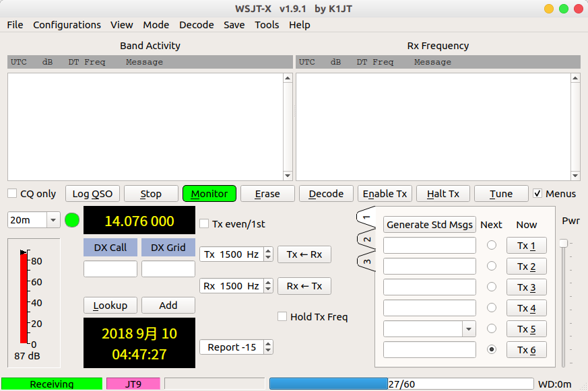The height and width of the screenshot is (391, 588).
Task: Open the Save menu
Action: (234, 25)
